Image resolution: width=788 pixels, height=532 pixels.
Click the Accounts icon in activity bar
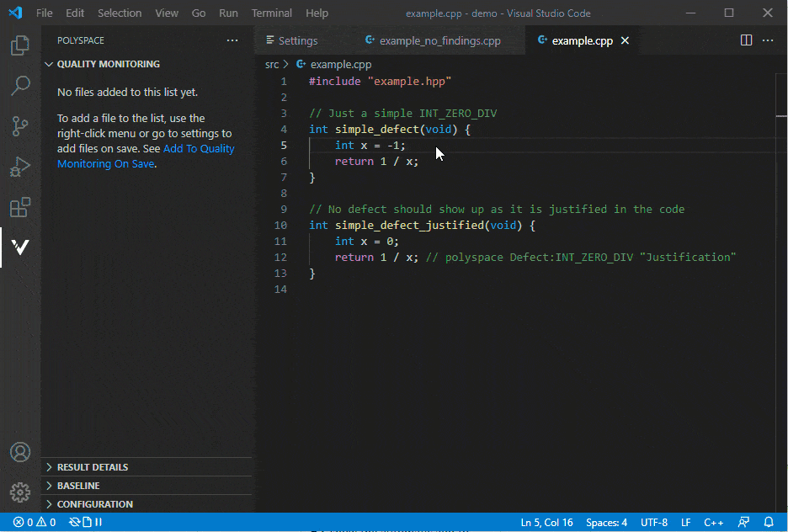20,452
